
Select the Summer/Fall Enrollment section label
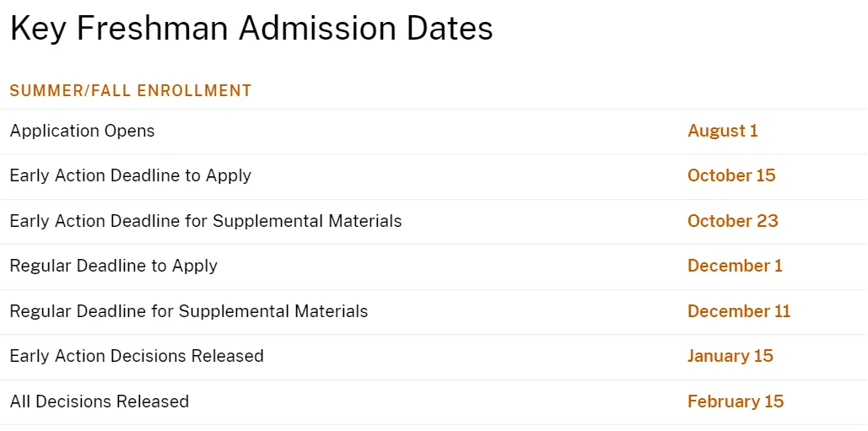tap(131, 91)
